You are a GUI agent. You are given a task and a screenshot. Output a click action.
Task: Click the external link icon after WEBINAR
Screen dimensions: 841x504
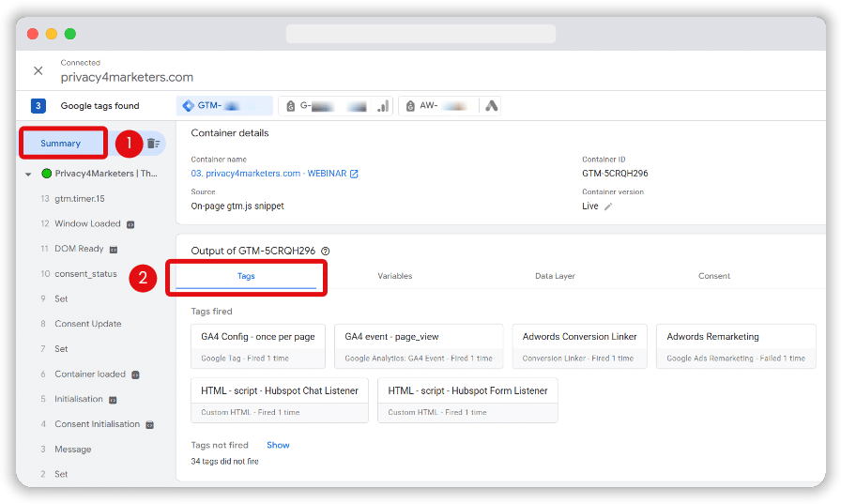click(x=354, y=174)
